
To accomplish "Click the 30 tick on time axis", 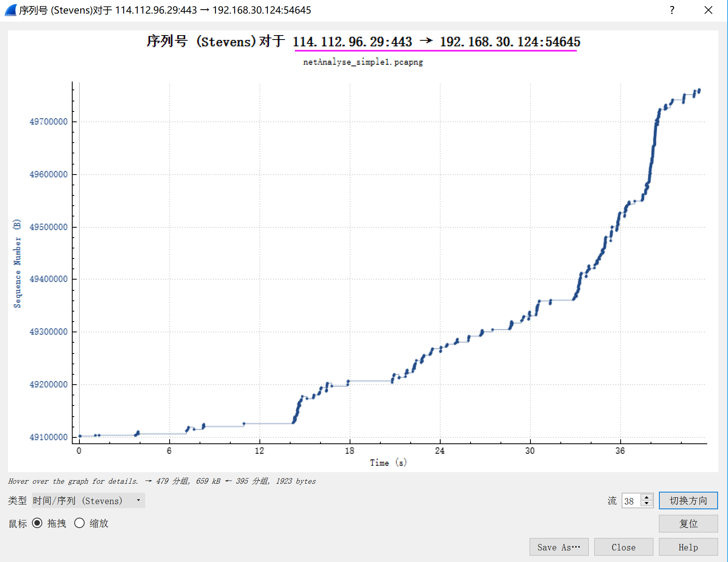I will (530, 451).
